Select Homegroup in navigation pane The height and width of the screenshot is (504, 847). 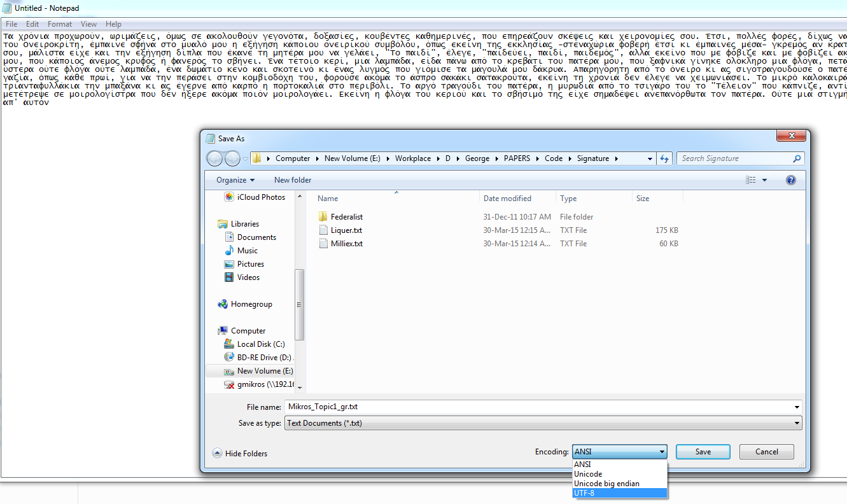point(251,304)
